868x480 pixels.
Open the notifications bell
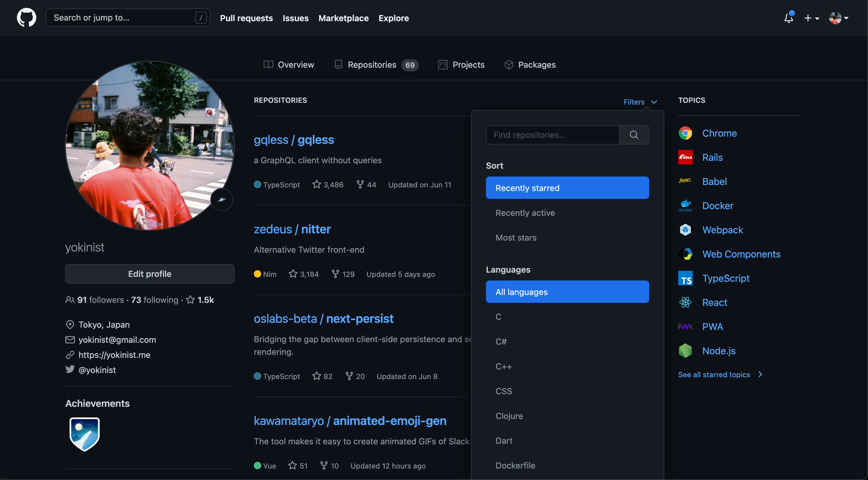(x=789, y=18)
